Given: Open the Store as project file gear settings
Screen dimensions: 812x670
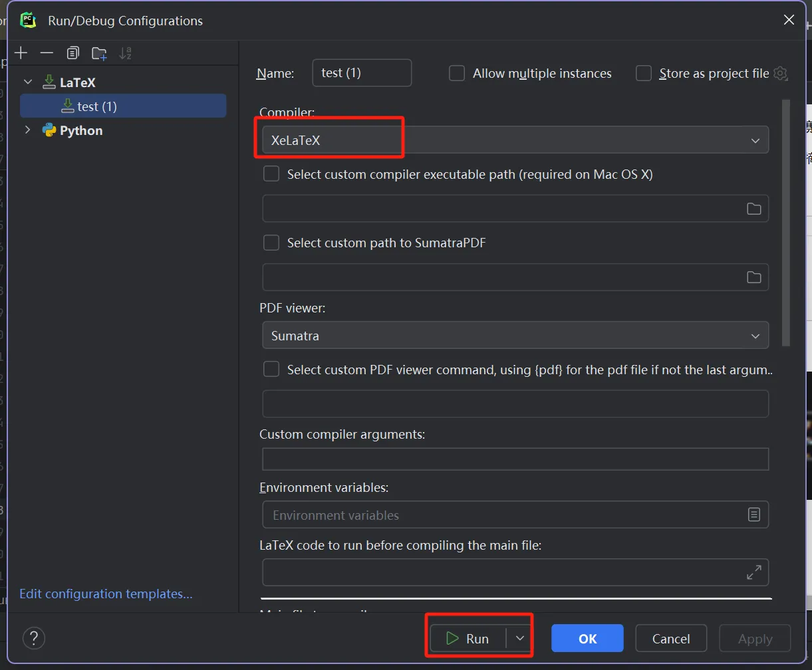Looking at the screenshot, I should click(781, 73).
